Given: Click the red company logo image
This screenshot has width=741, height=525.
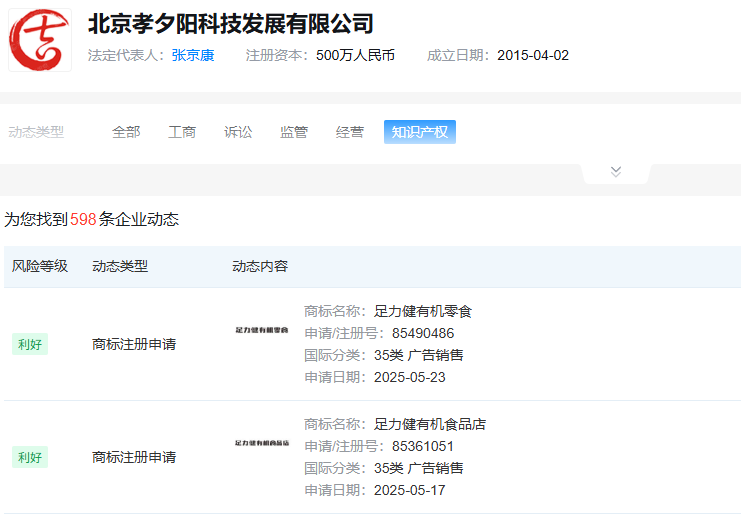Looking at the screenshot, I should pyautogui.click(x=40, y=40).
